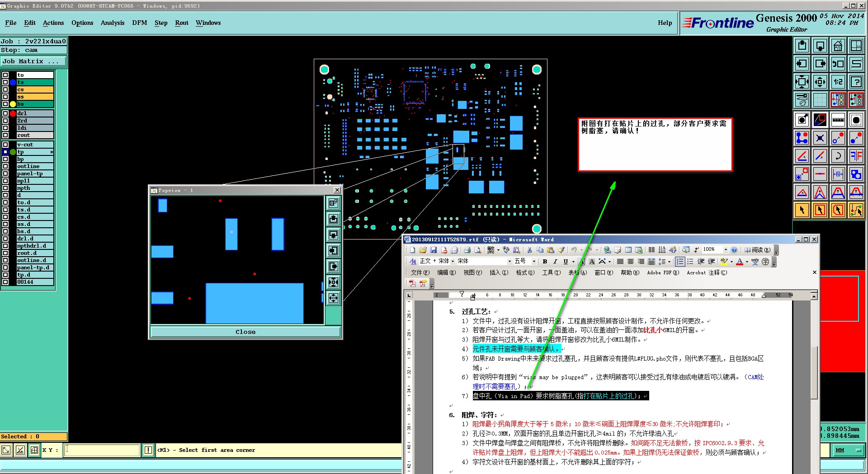
Task: Click the Home view icon in right toolbar
Action: pyautogui.click(x=838, y=46)
